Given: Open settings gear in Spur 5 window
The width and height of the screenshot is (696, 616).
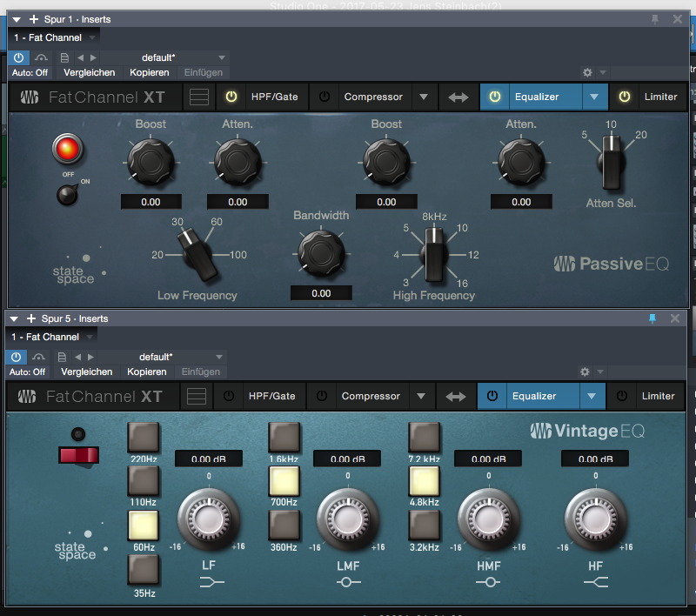Looking at the screenshot, I should (x=585, y=372).
